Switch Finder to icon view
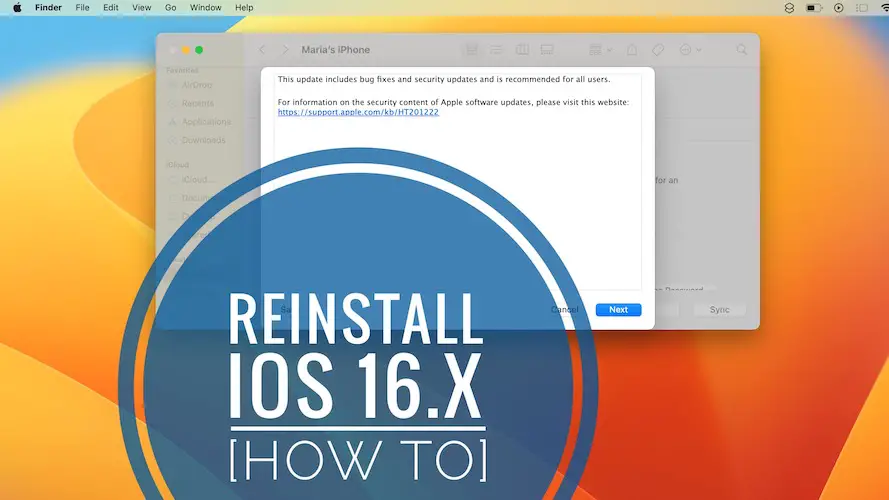The image size is (889, 500). [471, 50]
